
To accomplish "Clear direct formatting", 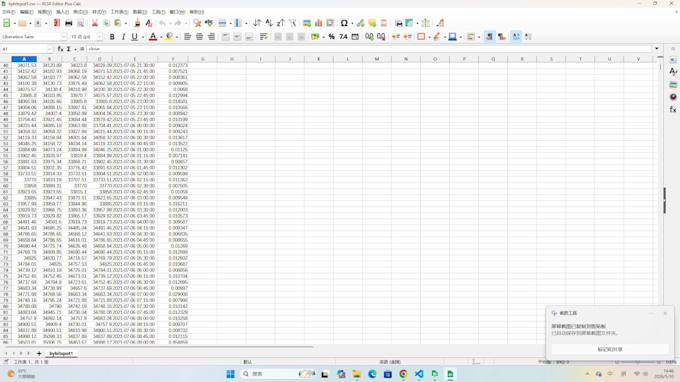I will [149, 23].
